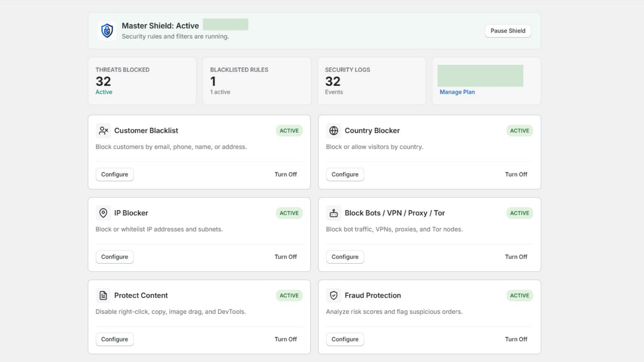Open the Security Logs events card

tap(372, 81)
